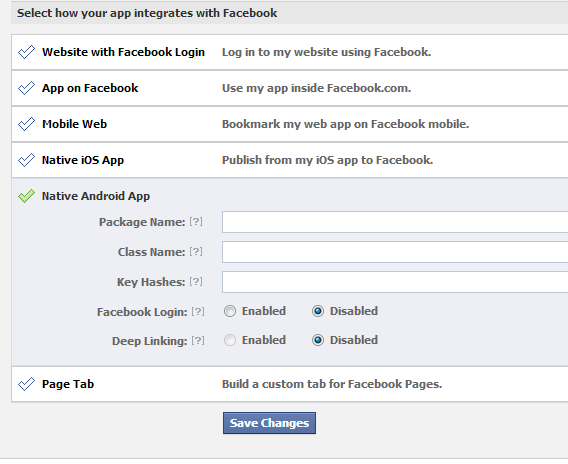Viewport: 568px width, 464px height.
Task: Click the checkmark icon next to Page Tab
Action: point(26,384)
